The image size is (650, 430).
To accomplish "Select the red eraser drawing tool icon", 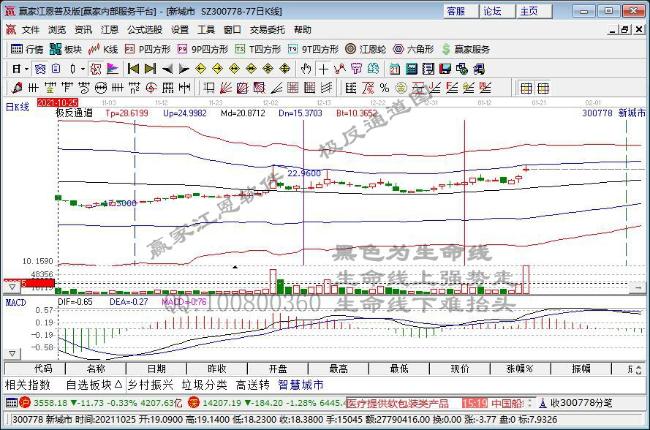I will point(17,87).
